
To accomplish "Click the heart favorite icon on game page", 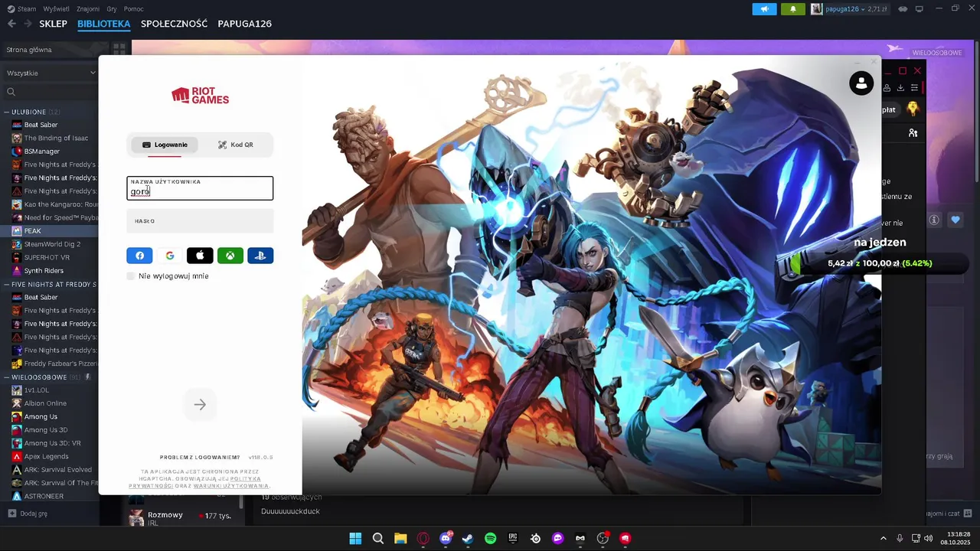I will point(955,220).
